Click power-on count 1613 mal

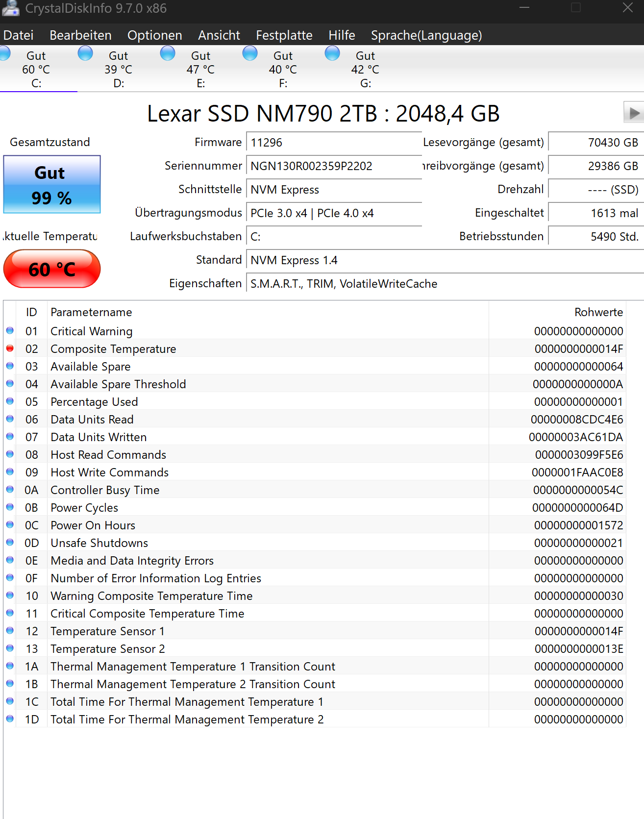pyautogui.click(x=596, y=213)
